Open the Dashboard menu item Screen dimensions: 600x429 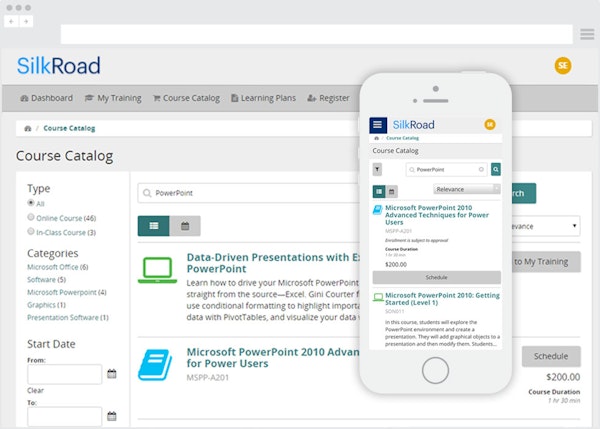click(x=46, y=98)
